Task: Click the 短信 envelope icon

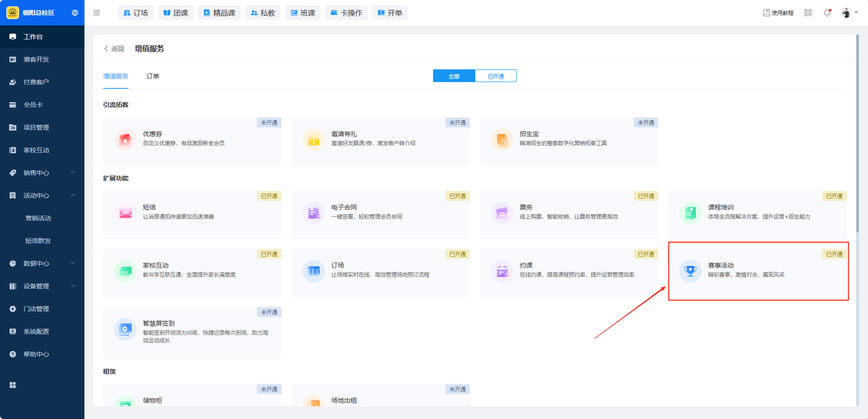Action: (x=125, y=212)
